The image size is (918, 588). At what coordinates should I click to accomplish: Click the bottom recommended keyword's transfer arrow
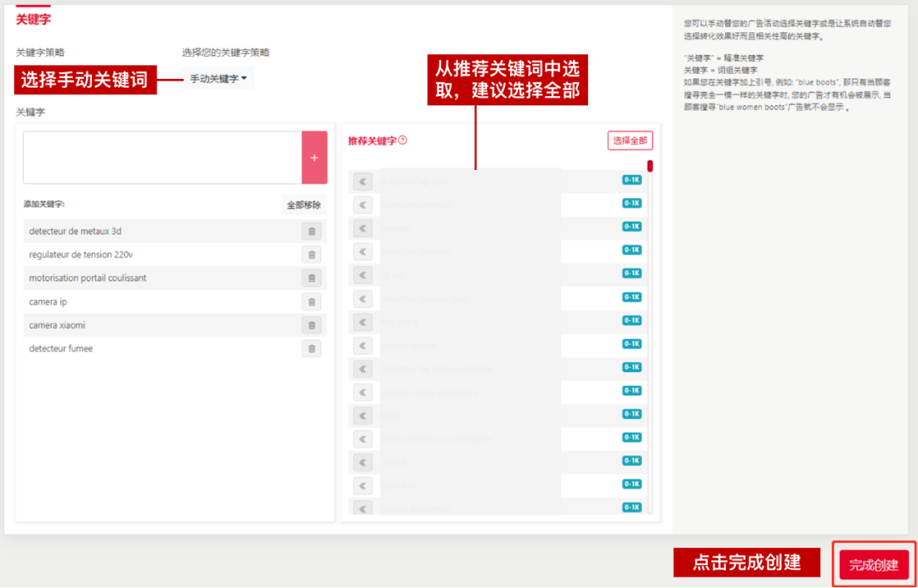point(361,507)
